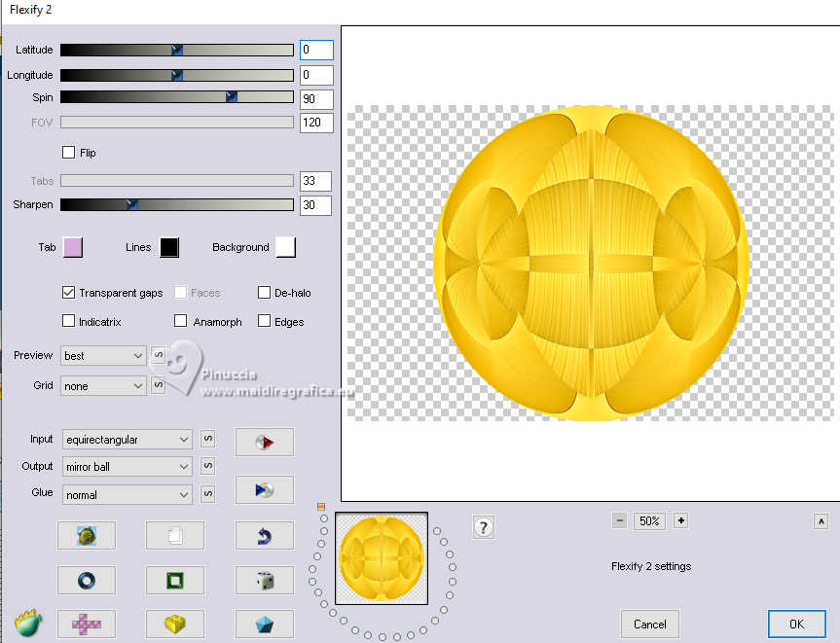Click the Sharpen value field showing 30

click(x=315, y=205)
